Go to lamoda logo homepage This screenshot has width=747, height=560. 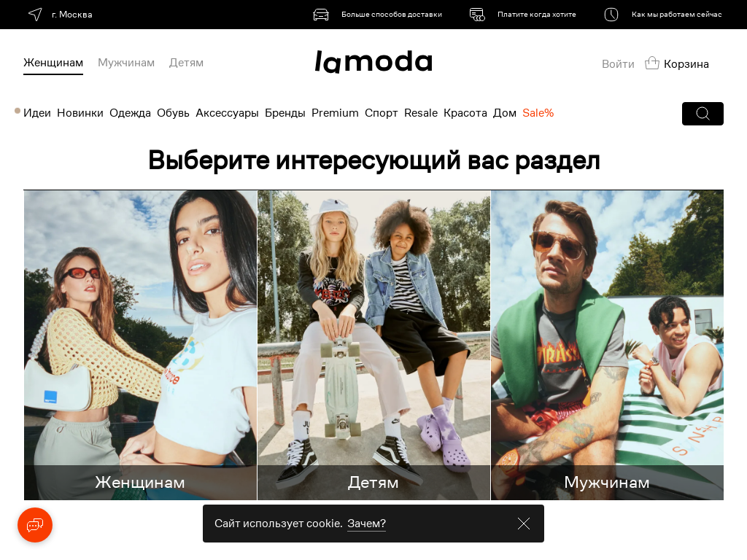(x=373, y=62)
